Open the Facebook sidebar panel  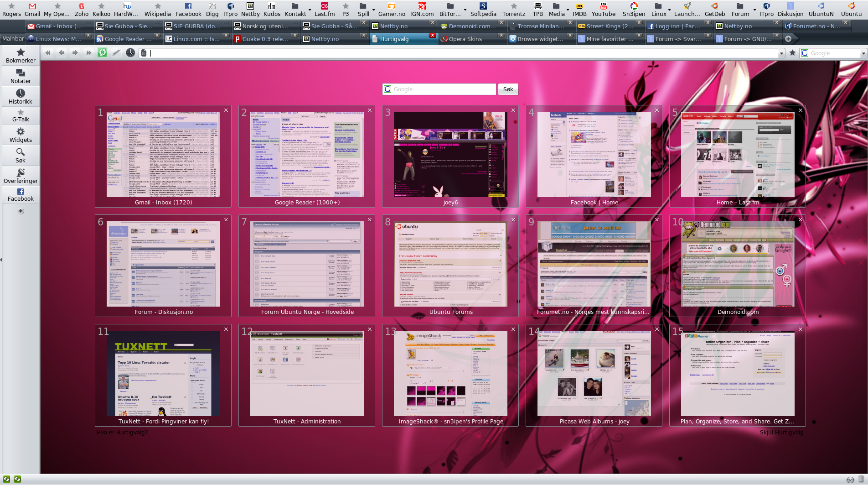(x=21, y=195)
